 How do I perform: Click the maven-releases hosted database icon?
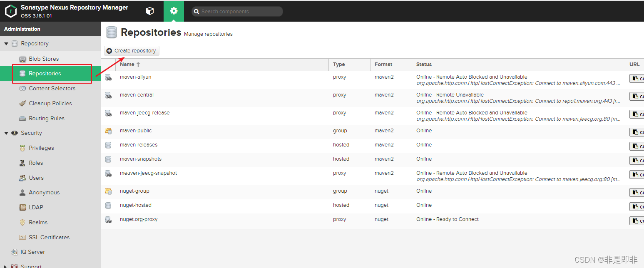[x=108, y=145]
